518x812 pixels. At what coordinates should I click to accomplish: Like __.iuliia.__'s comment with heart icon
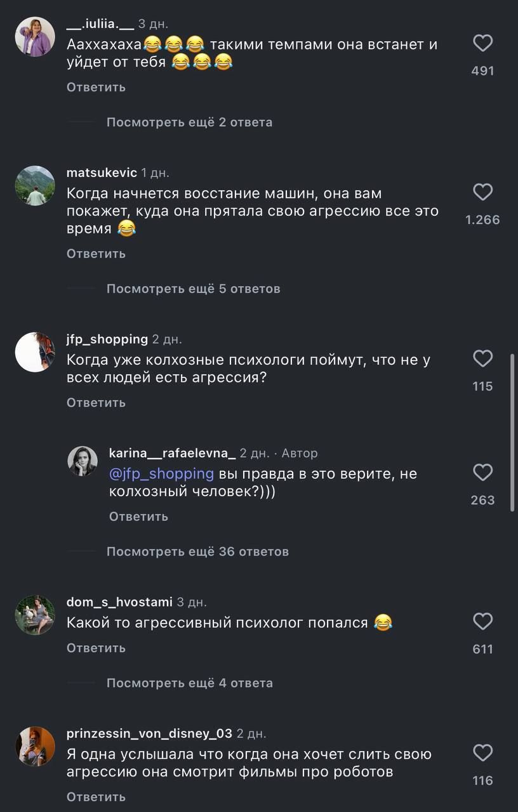(483, 43)
